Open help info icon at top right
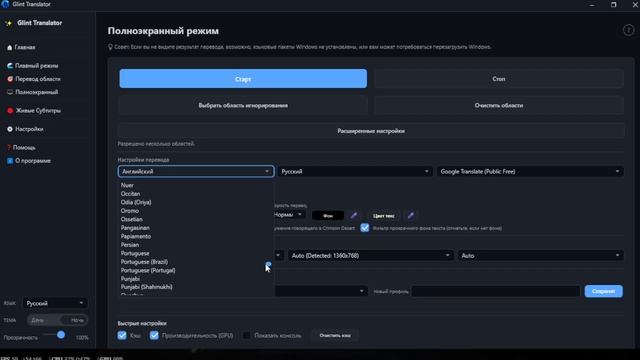This screenshot has height=360, width=640. pyautogui.click(x=628, y=30)
